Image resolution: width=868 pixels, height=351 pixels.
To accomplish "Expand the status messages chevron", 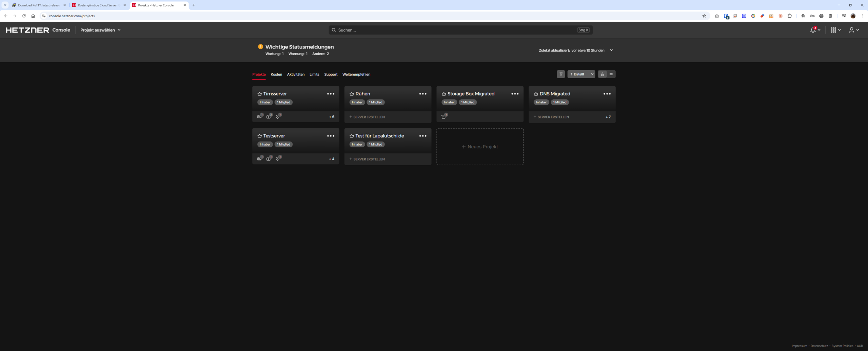I will [x=611, y=50].
